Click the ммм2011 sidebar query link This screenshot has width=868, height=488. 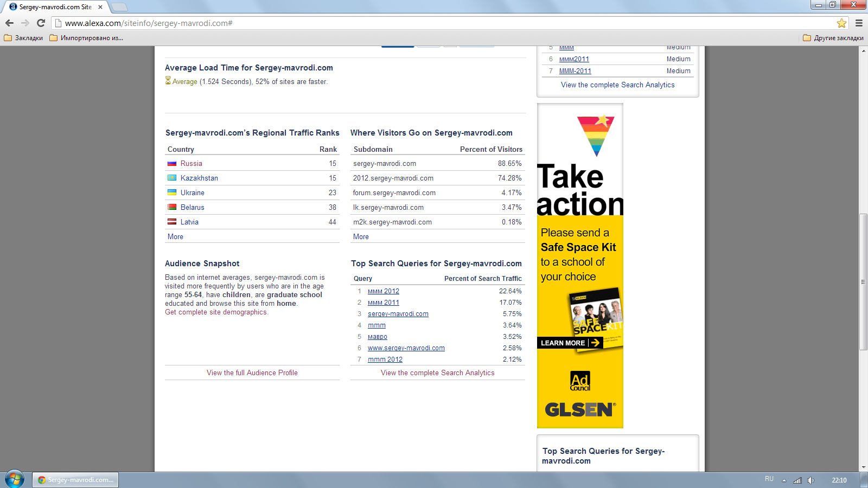click(574, 59)
